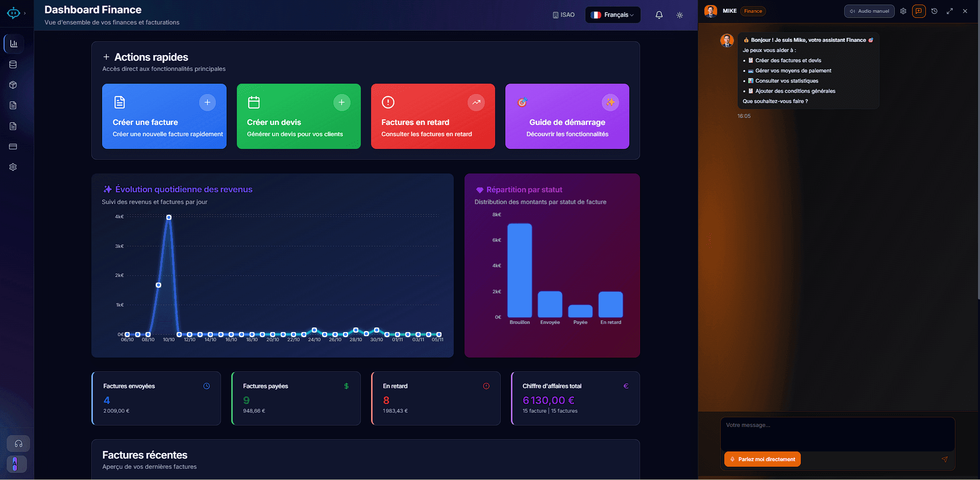Image resolution: width=980 pixels, height=480 pixels.
Task: Toggle Audio manuel mode
Action: [x=869, y=11]
